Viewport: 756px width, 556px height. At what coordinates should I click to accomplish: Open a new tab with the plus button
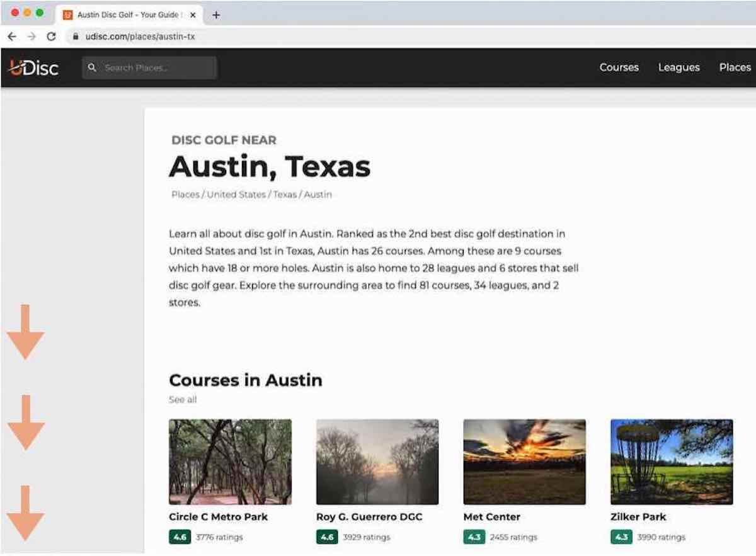pyautogui.click(x=216, y=15)
